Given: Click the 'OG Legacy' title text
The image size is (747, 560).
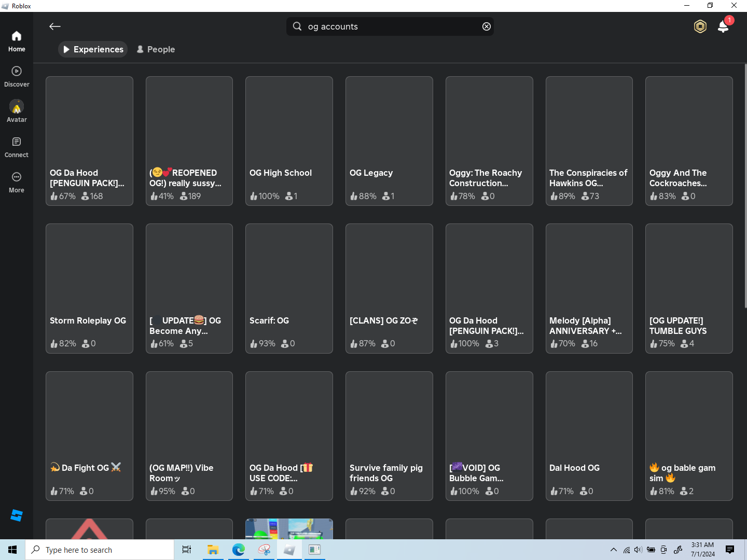Looking at the screenshot, I should pos(371,173).
